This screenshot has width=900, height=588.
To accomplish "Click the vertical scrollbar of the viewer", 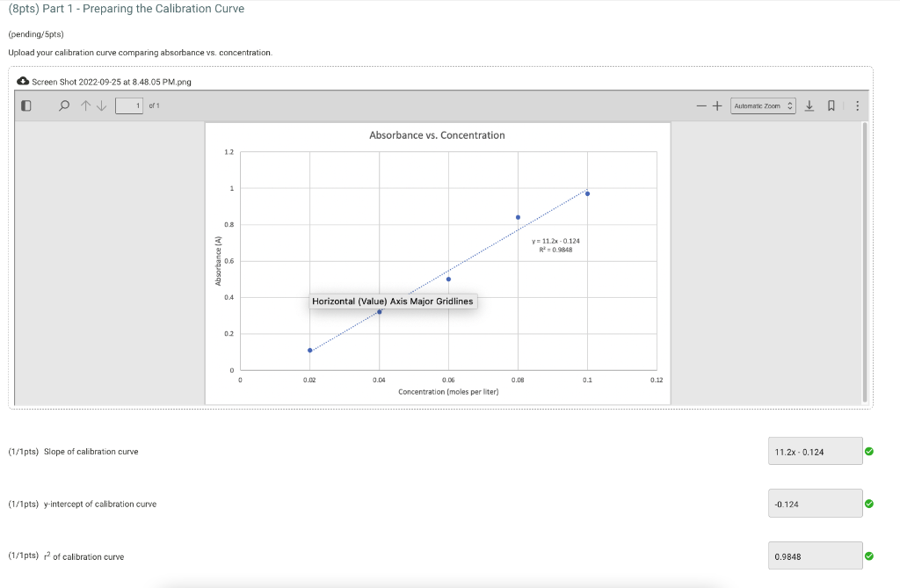I will point(865,262).
